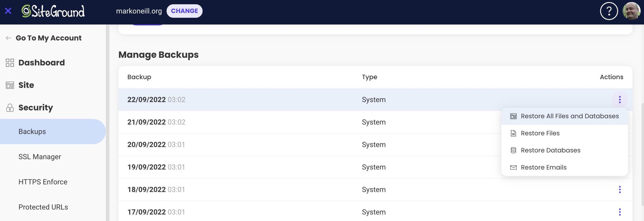This screenshot has height=221, width=644.
Task: Click the back arrow beside Go To My Account
Action: 8,38
